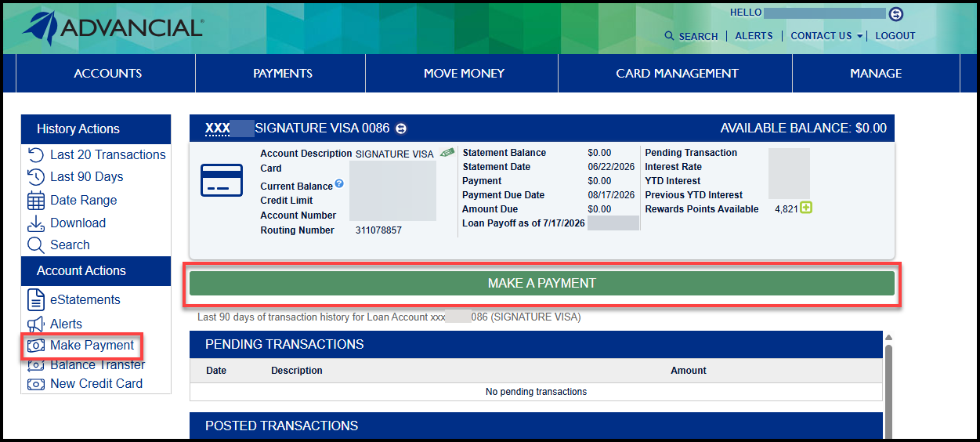Open Last 20 Transactions link
980x442 pixels.
tap(108, 154)
